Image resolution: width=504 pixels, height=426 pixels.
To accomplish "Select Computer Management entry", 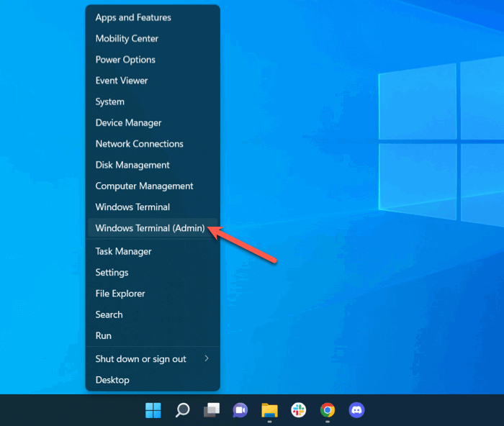I will click(x=153, y=186).
